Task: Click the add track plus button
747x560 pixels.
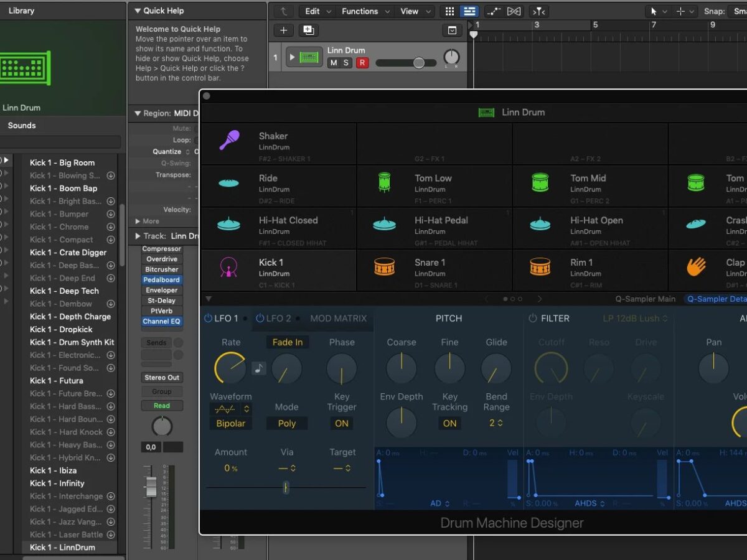Action: (x=284, y=30)
